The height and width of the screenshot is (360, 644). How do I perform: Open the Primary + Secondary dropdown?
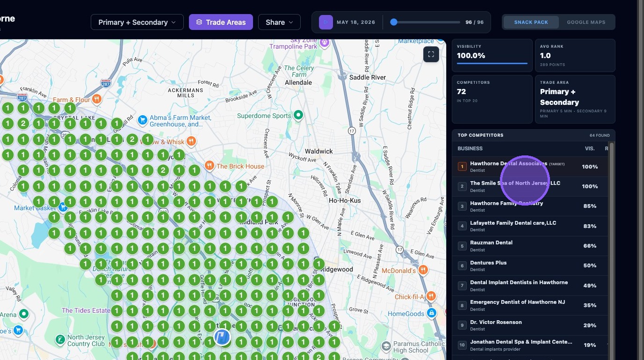(x=137, y=22)
